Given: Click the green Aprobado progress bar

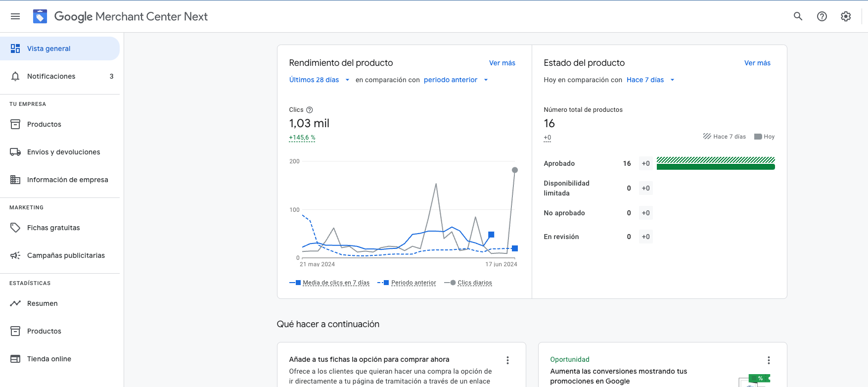Looking at the screenshot, I should (715, 167).
